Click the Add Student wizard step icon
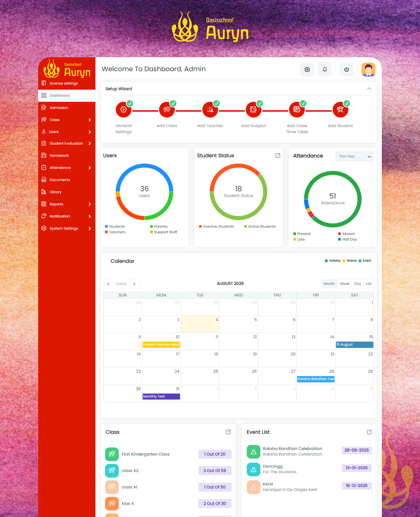 [340, 110]
